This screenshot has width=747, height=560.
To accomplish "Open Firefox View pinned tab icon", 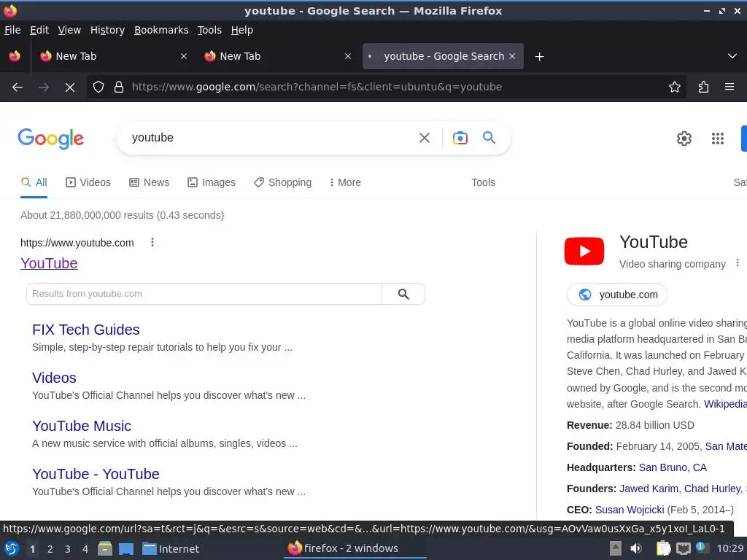I will 15,56.
